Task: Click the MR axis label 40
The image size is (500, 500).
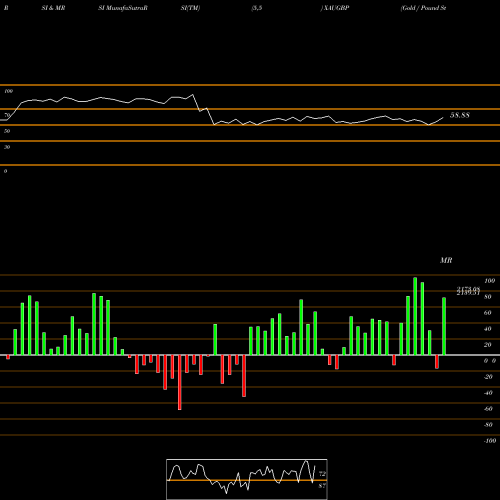Action: tap(488, 329)
